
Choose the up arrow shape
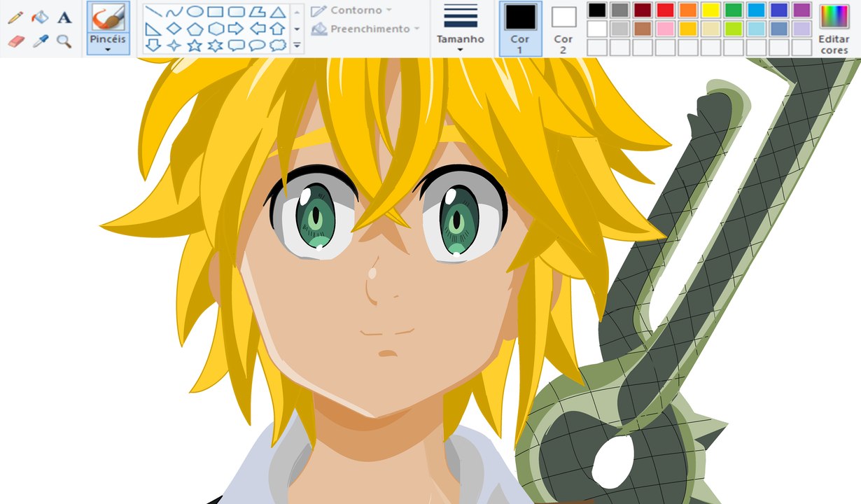click(x=278, y=29)
